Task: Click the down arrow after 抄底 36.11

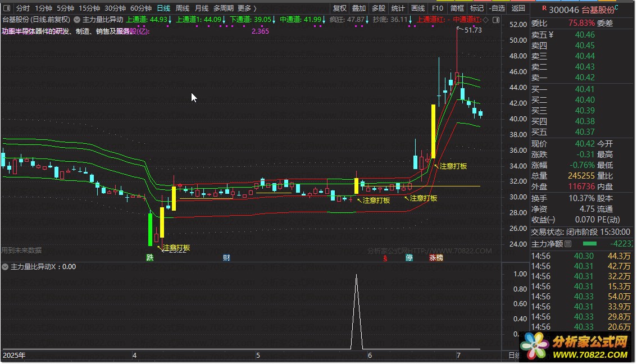Action: (410, 20)
